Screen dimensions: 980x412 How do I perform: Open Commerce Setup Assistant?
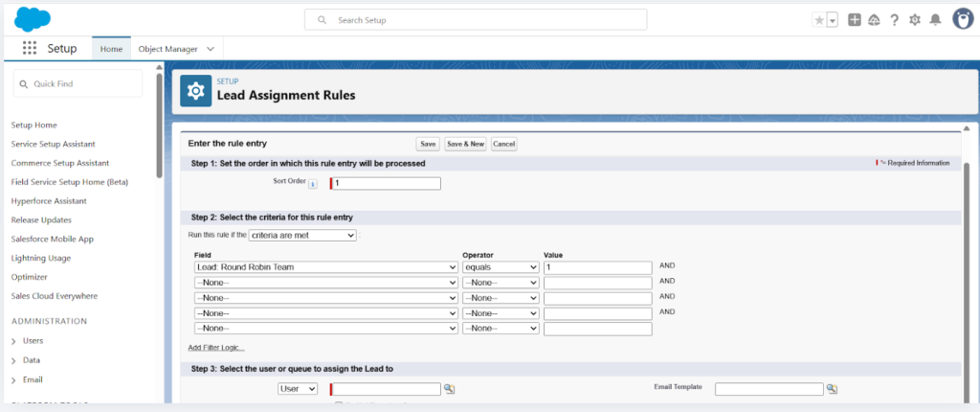[x=60, y=163]
